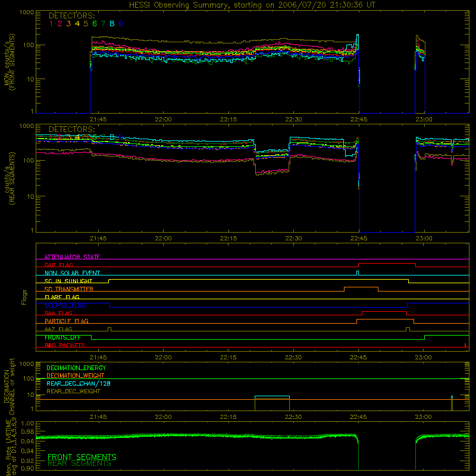
Task: Click the PARTICLE_FLAG label
Action: (67, 321)
